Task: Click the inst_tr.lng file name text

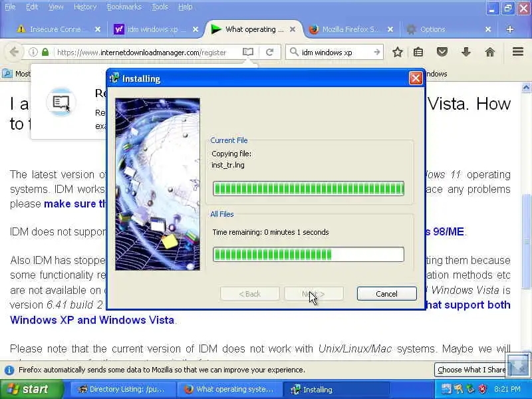Action: click(228, 165)
